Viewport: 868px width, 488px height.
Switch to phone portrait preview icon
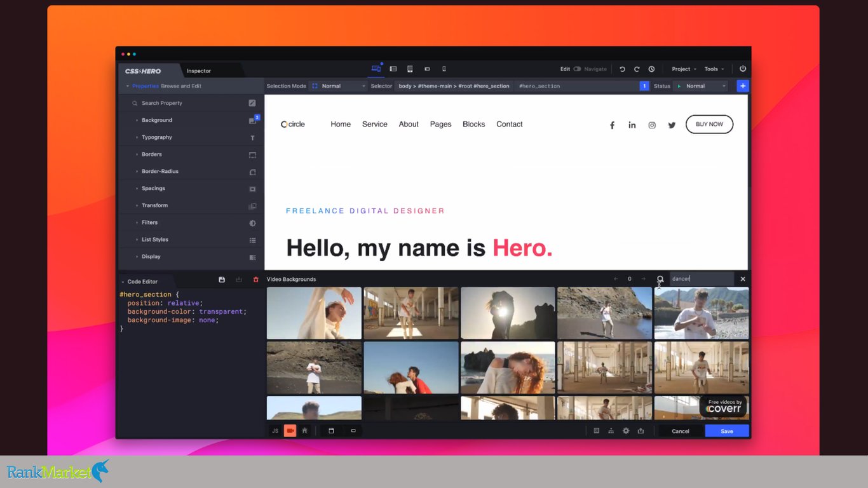coord(444,69)
